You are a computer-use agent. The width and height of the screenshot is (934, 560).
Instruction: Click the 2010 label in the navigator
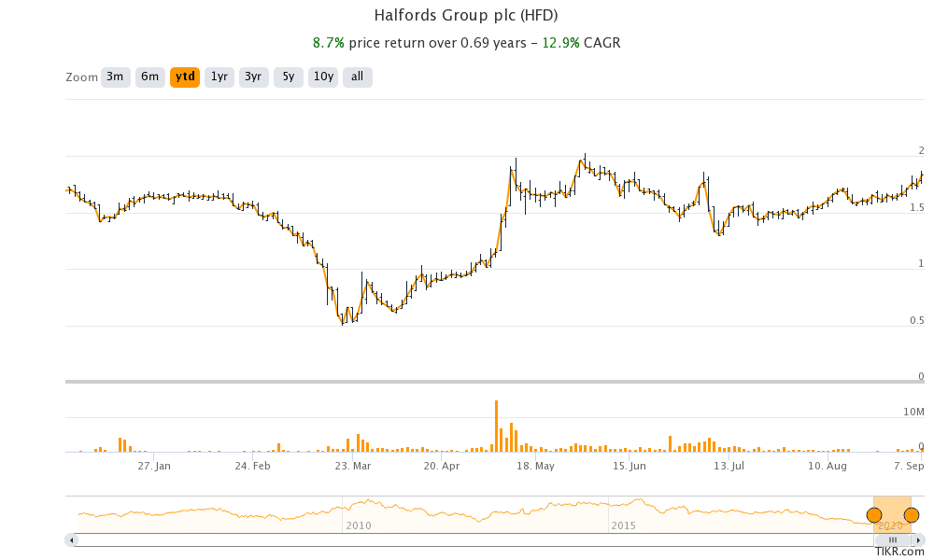click(x=359, y=525)
